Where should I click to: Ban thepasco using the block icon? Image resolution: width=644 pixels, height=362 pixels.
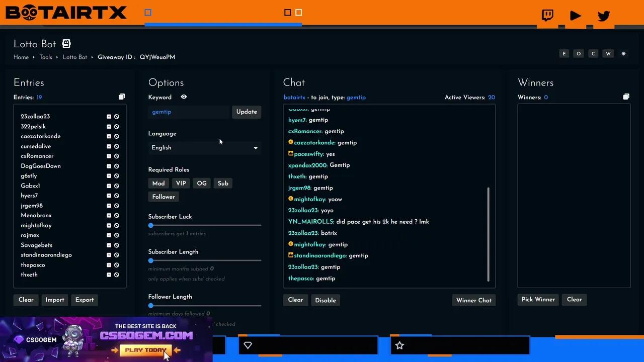coord(117,265)
